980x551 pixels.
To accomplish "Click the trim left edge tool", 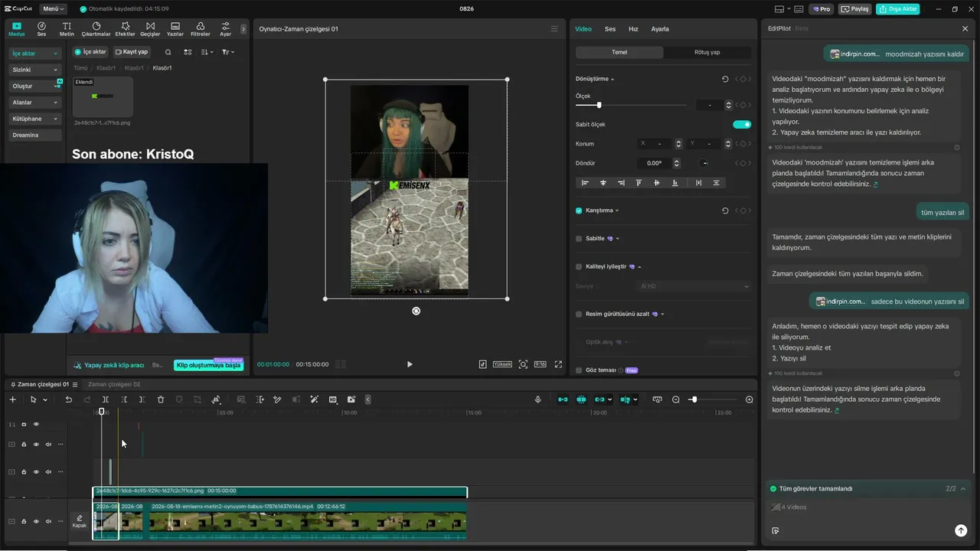I will tap(124, 399).
